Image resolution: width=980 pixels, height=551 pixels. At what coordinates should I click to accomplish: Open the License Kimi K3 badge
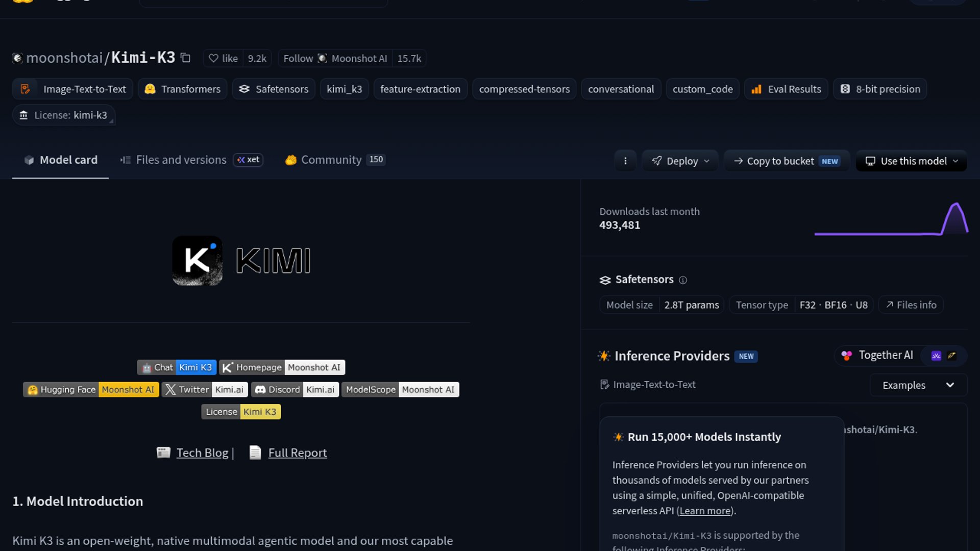click(x=241, y=412)
